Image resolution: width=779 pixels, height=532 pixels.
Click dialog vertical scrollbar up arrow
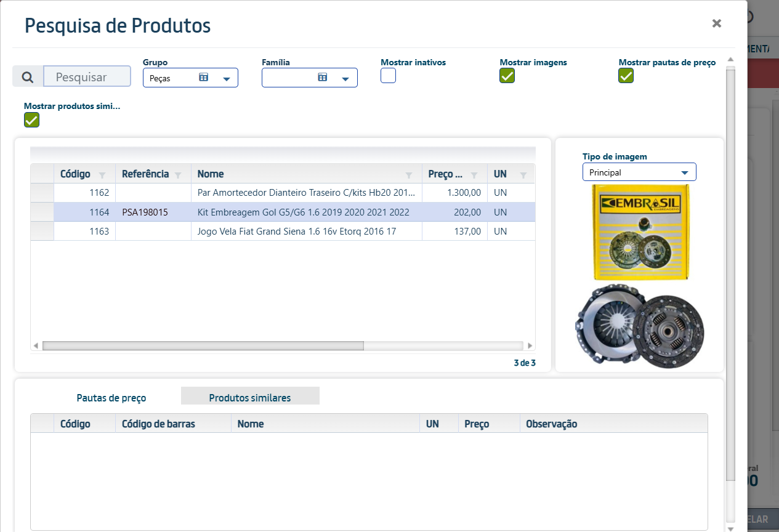pyautogui.click(x=730, y=60)
